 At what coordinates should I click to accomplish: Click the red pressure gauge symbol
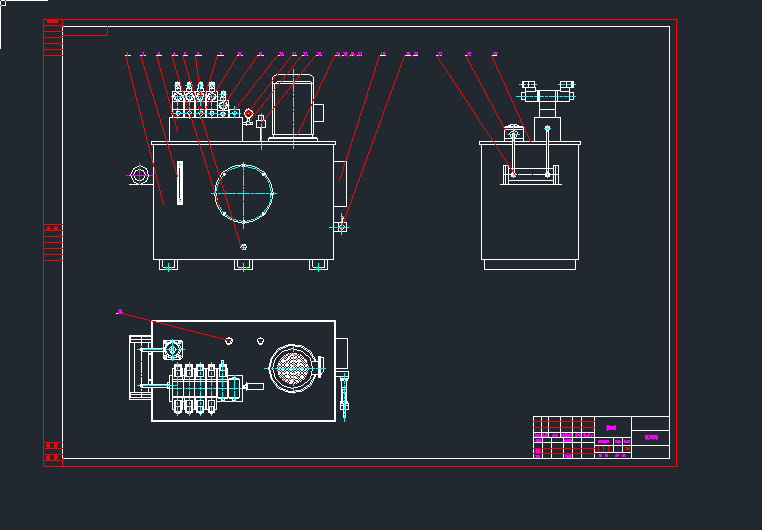pyautogui.click(x=249, y=113)
